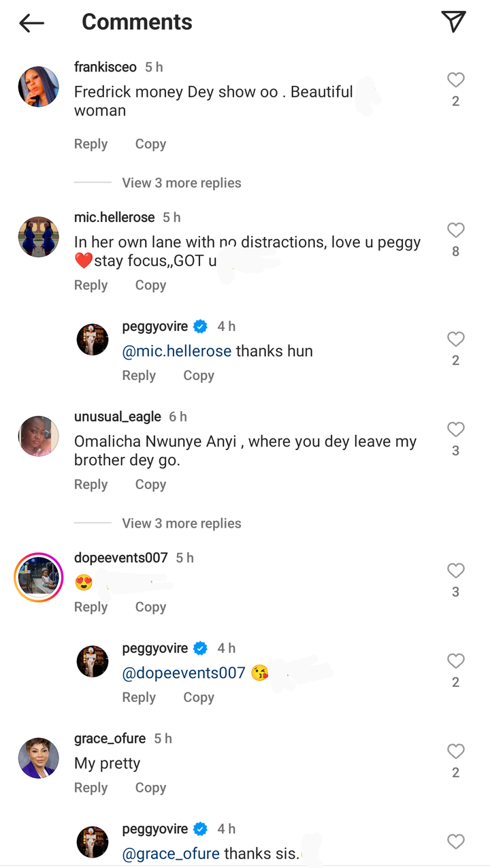Viewport: 490px width, 868px height.
Task: Go back using the arrow icon
Action: [31, 22]
